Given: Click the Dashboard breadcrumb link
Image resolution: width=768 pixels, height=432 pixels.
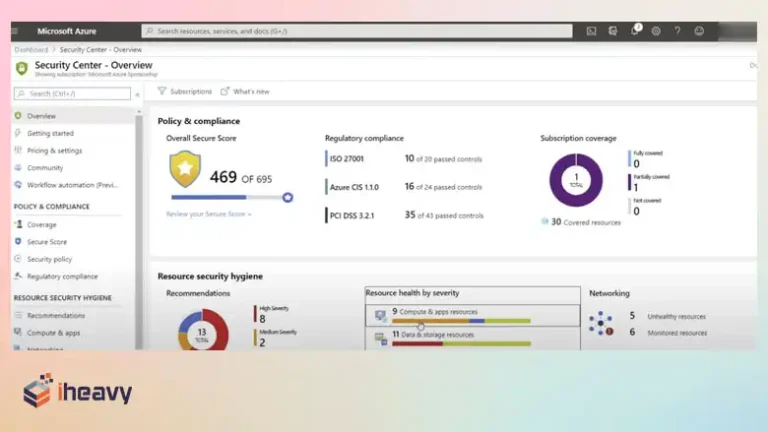Looking at the screenshot, I should pyautogui.click(x=31, y=49).
